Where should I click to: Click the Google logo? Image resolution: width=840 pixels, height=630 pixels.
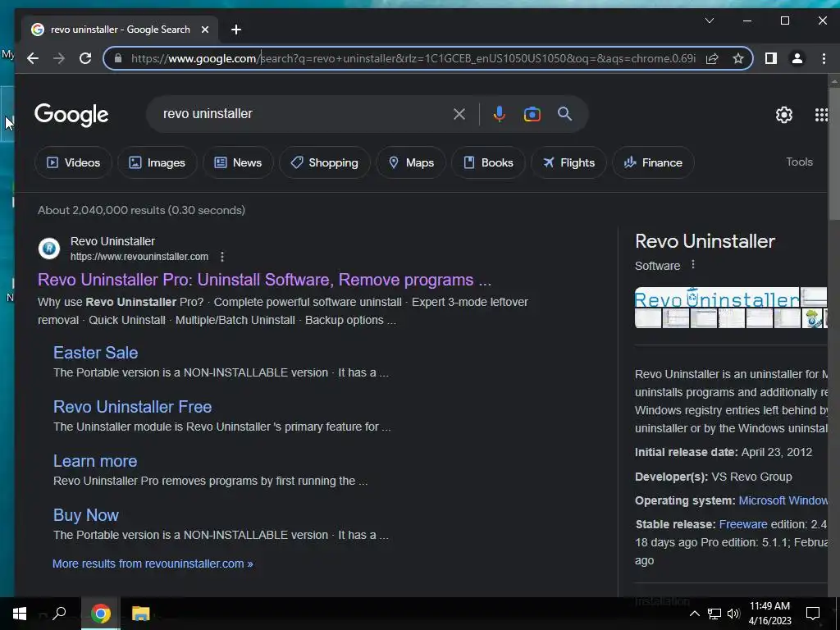71,115
